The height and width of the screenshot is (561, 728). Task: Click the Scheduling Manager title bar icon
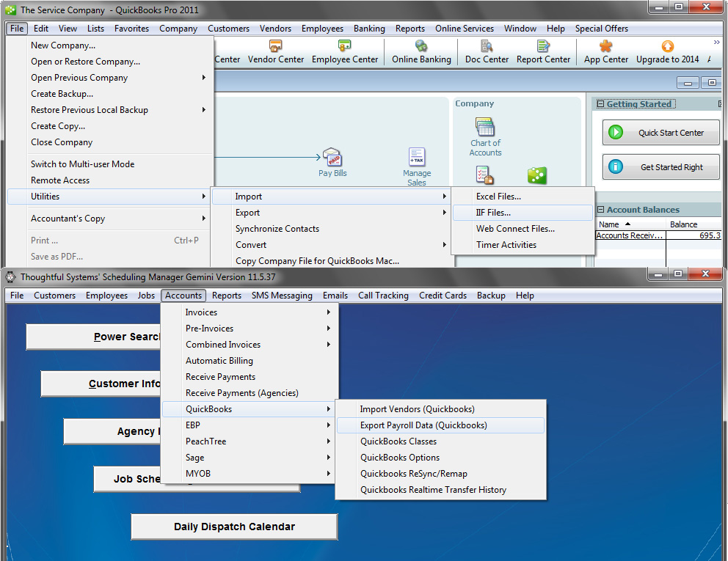pyautogui.click(x=10, y=277)
